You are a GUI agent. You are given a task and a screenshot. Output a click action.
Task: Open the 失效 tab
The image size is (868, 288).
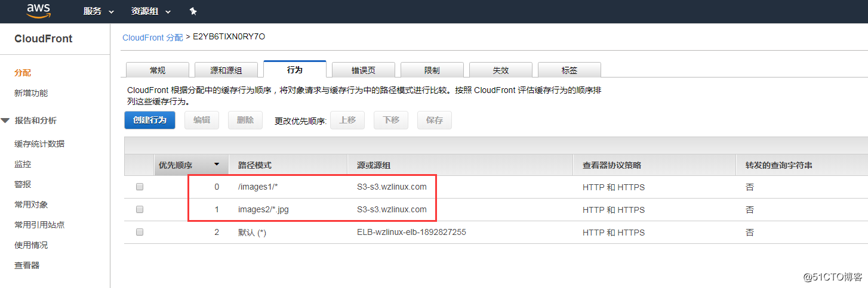(501, 70)
